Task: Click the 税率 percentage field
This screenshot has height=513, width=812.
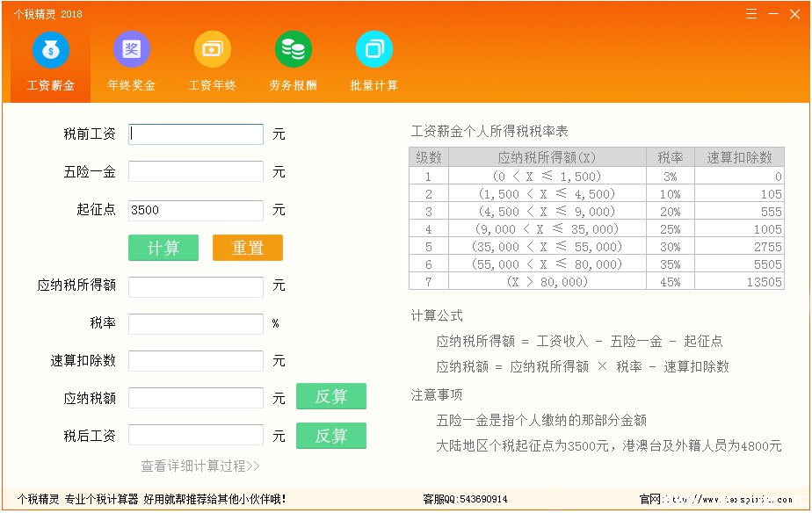Action: pyautogui.click(x=196, y=323)
